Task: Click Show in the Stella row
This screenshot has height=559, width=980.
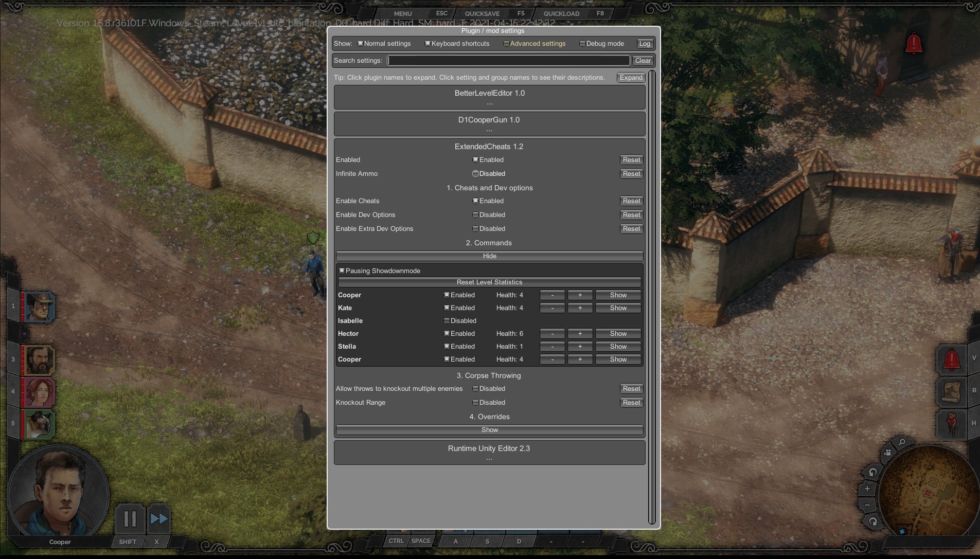Action: pos(618,347)
